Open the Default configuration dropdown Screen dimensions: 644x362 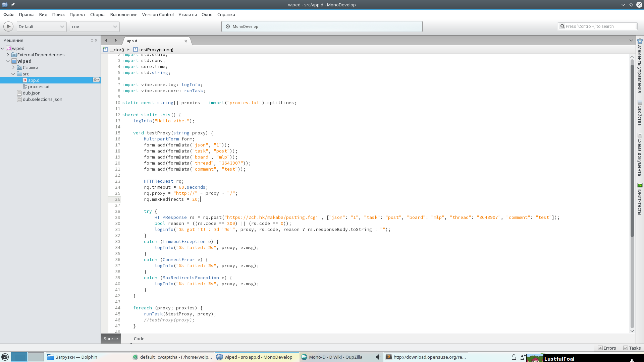41,26
